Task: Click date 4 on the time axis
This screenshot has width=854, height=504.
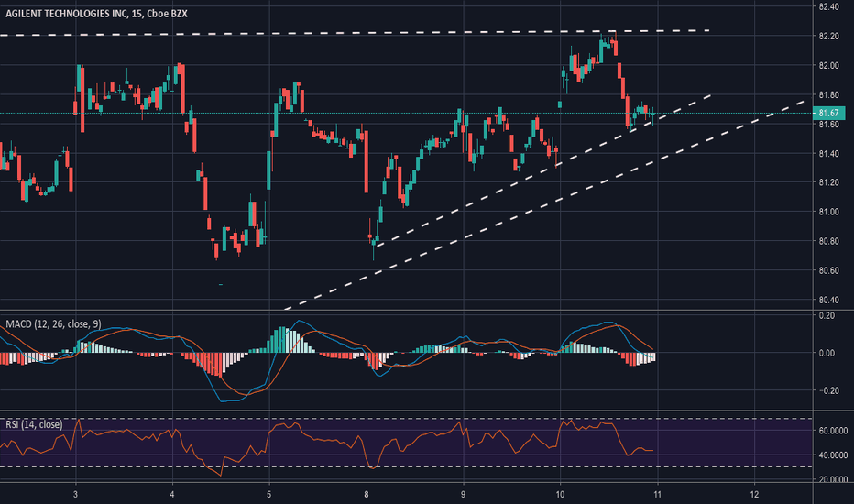Action: tap(172, 495)
